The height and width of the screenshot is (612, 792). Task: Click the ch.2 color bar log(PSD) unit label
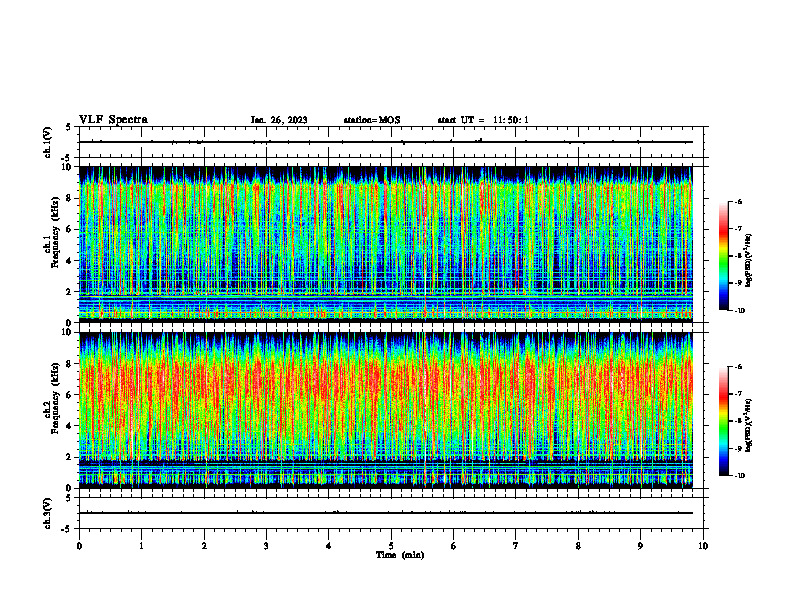tap(749, 426)
